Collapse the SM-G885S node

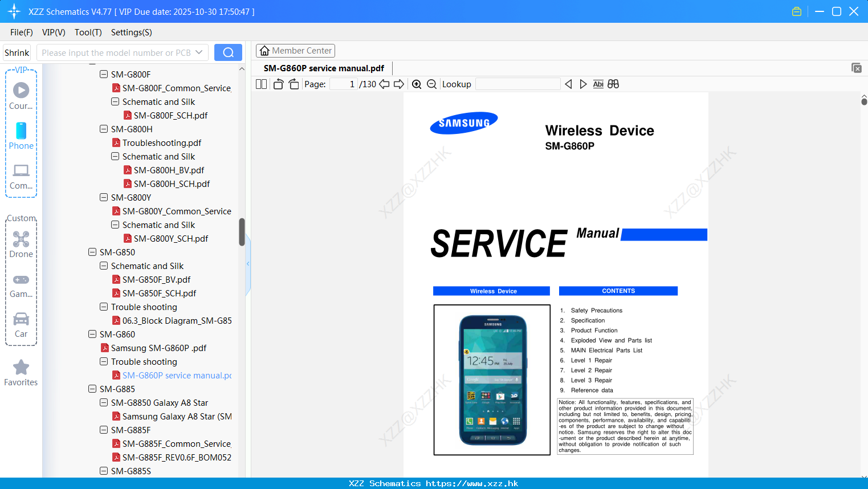[x=104, y=471]
